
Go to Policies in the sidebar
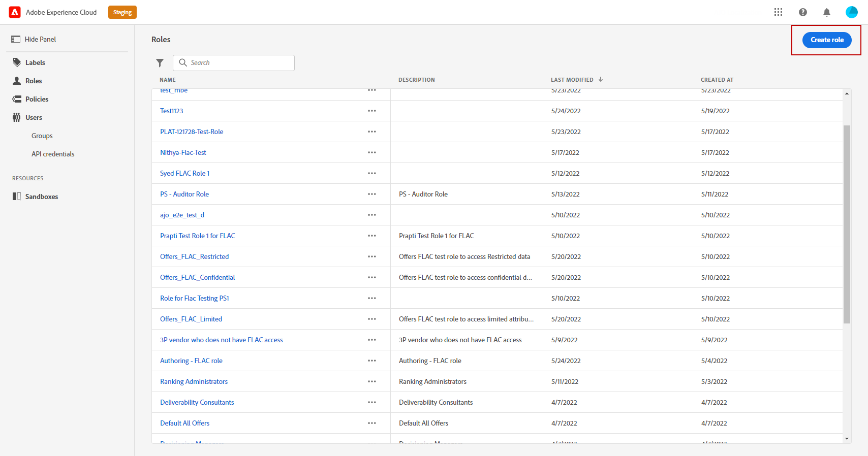click(37, 99)
